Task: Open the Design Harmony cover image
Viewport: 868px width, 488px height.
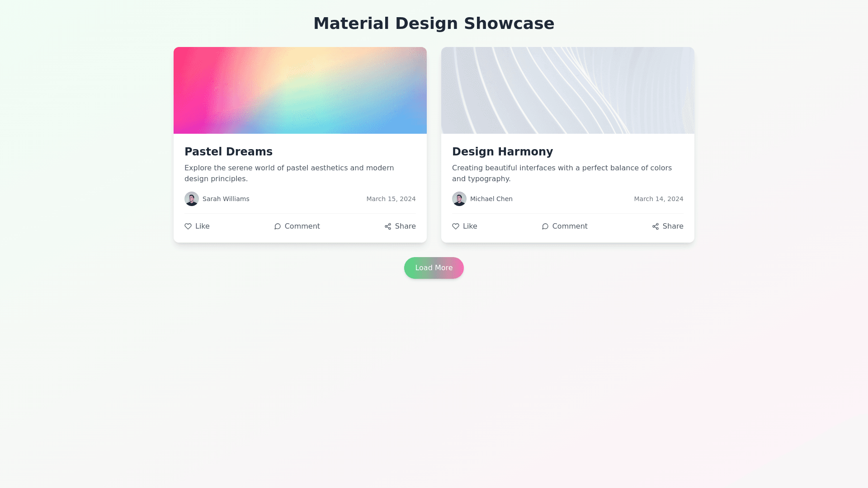Action: [x=568, y=90]
